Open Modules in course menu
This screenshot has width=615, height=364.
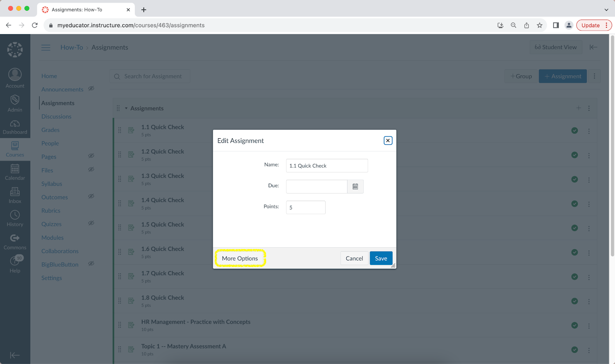53,238
